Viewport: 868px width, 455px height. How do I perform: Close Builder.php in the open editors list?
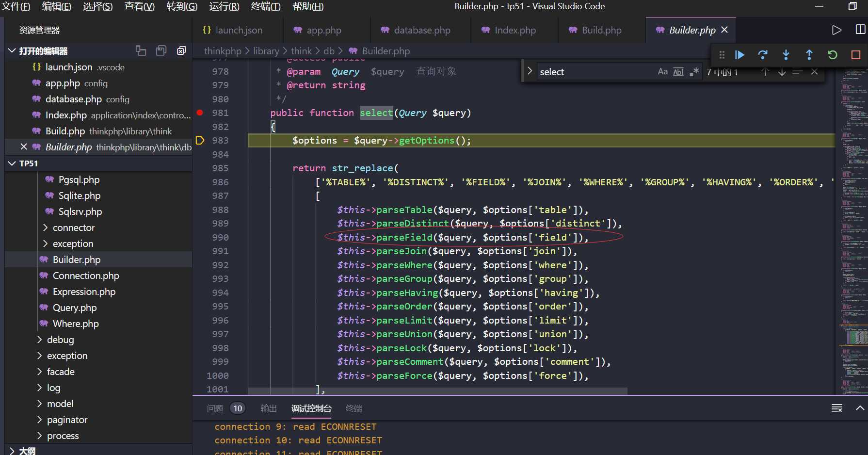[x=24, y=146]
